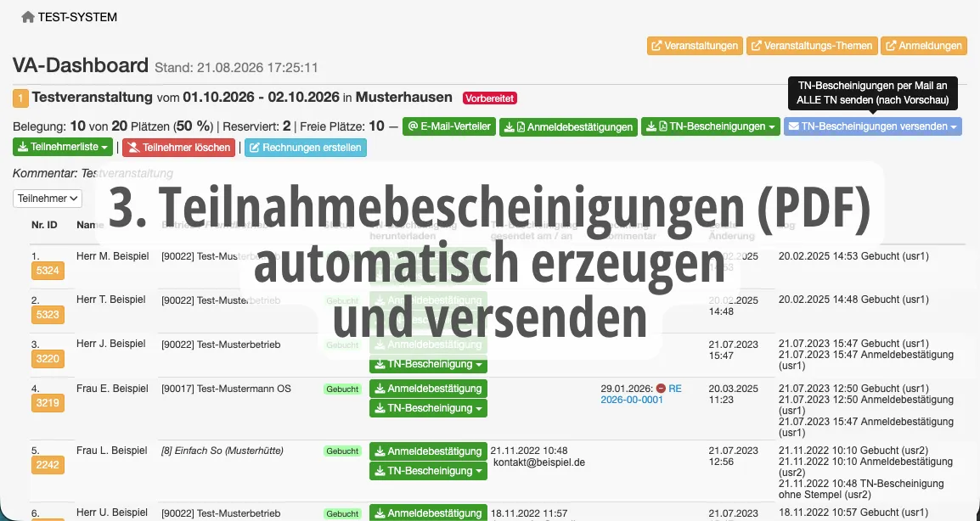Click the Nr. ID column header
This screenshot has height=521, width=980.
(x=44, y=224)
